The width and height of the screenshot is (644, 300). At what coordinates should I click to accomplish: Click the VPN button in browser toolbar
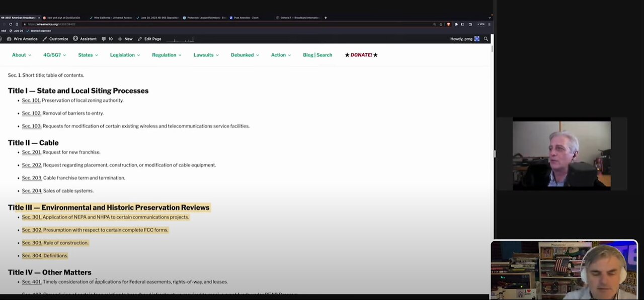(481, 24)
